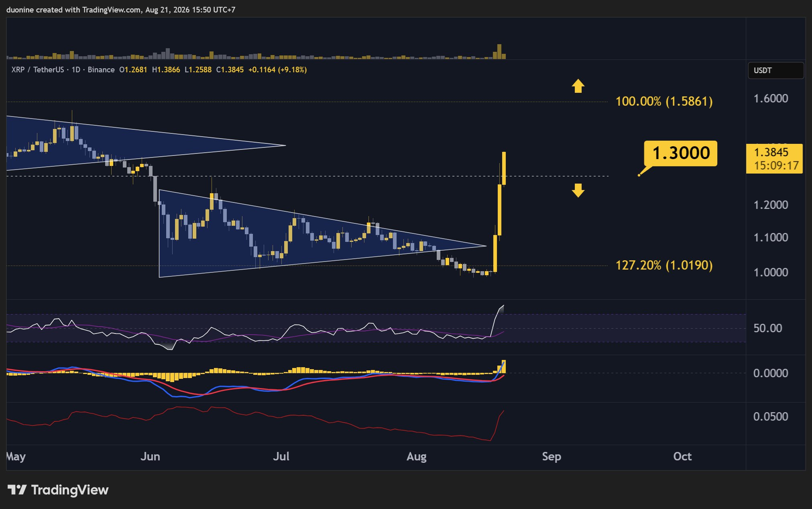Click the 1.2000 price axis label

[x=771, y=205]
